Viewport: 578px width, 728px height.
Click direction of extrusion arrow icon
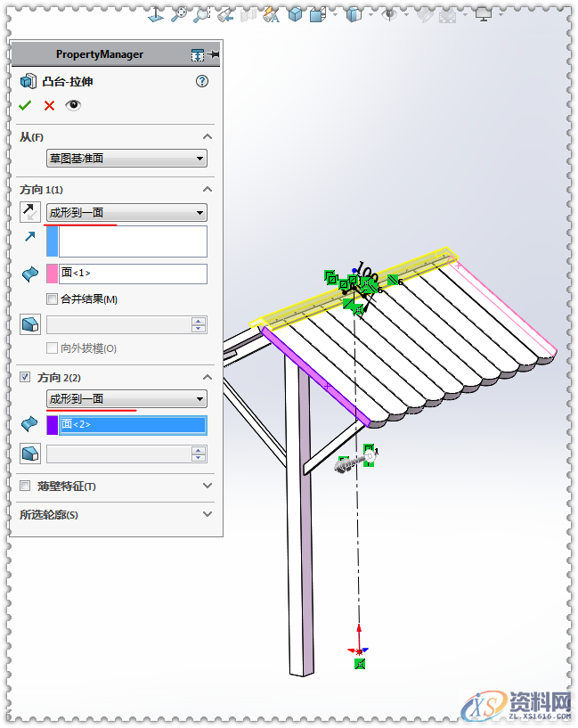(29, 237)
